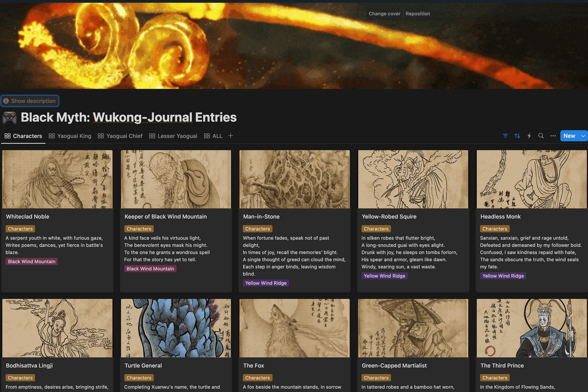Click Characters tag on Bodhisattva Lingji card
The image size is (588, 392).
(21, 378)
